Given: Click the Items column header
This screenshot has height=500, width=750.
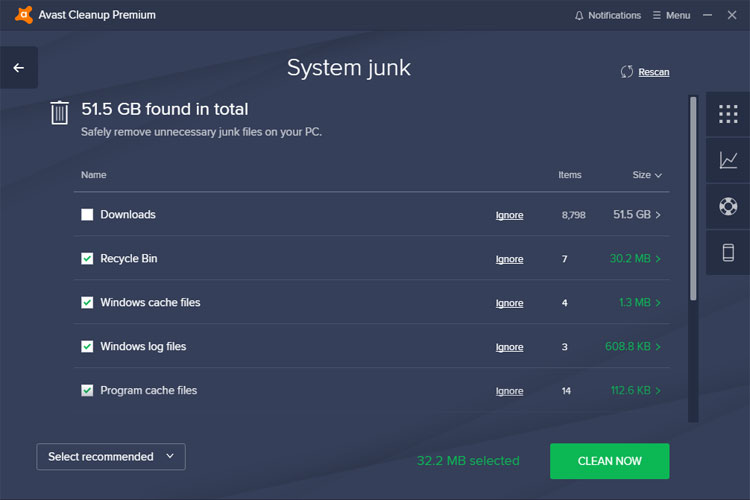Looking at the screenshot, I should (570, 175).
